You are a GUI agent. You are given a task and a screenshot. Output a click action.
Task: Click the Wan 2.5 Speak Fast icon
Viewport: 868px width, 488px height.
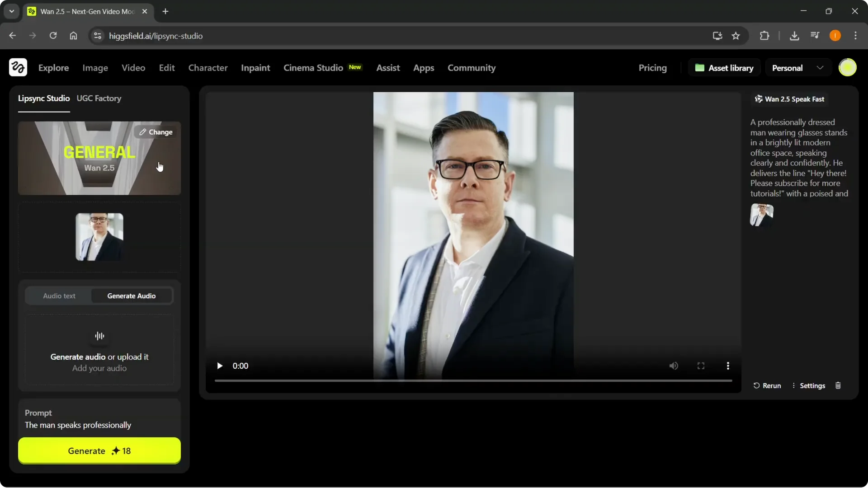coord(758,99)
